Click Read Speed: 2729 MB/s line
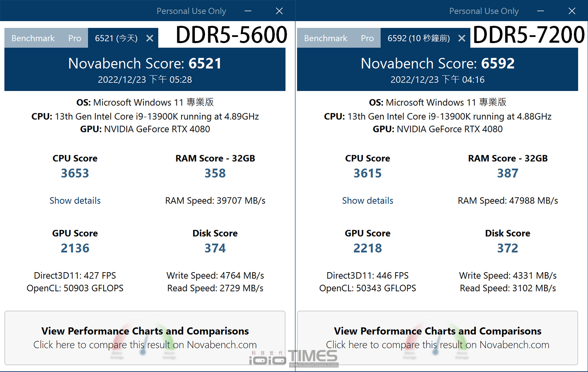This screenshot has width=588, height=372. click(215, 288)
